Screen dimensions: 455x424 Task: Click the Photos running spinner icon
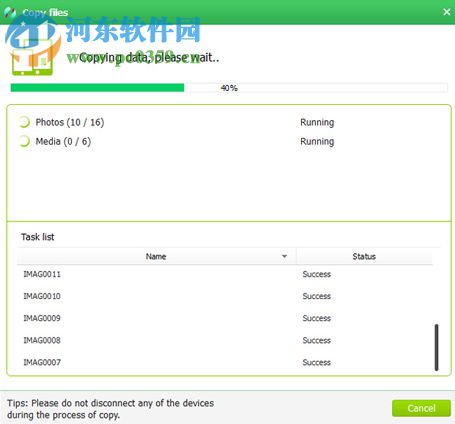[x=24, y=122]
